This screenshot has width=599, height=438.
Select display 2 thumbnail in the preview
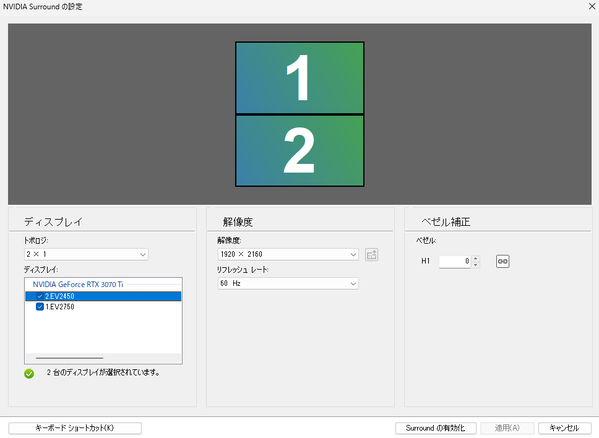point(300,150)
